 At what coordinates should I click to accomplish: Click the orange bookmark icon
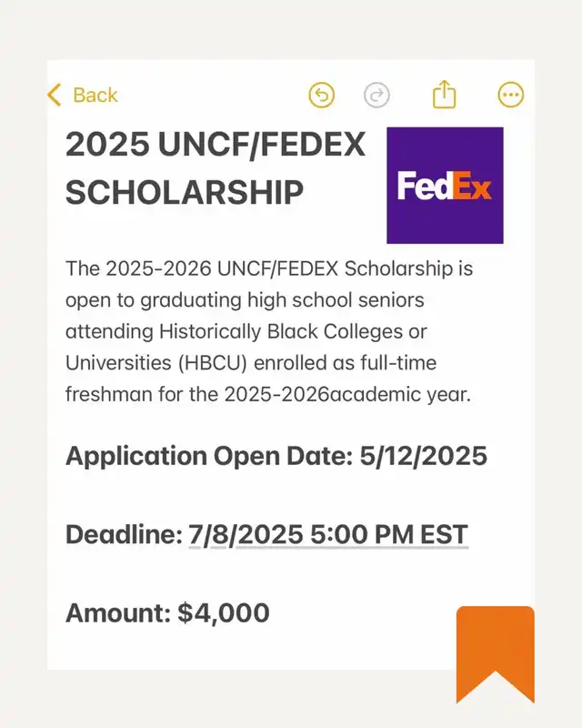coord(496,654)
